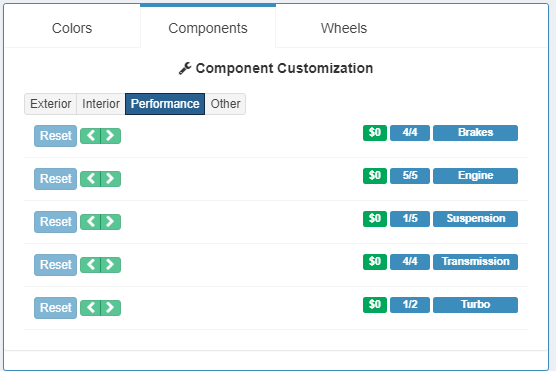Show Exterior component category
The height and width of the screenshot is (371, 556).
point(50,104)
